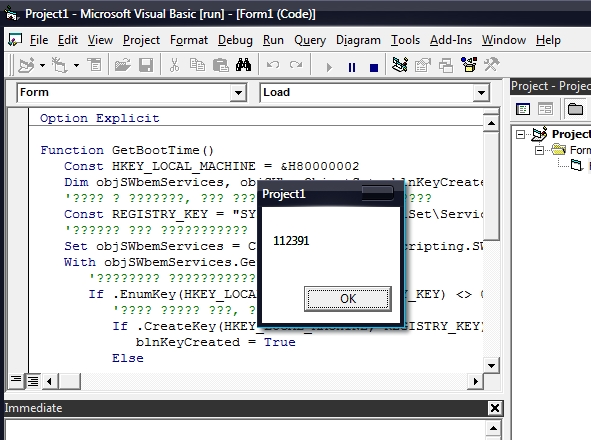The image size is (591, 440).
Task: Click the Find binoculars icon
Action: coord(243,65)
